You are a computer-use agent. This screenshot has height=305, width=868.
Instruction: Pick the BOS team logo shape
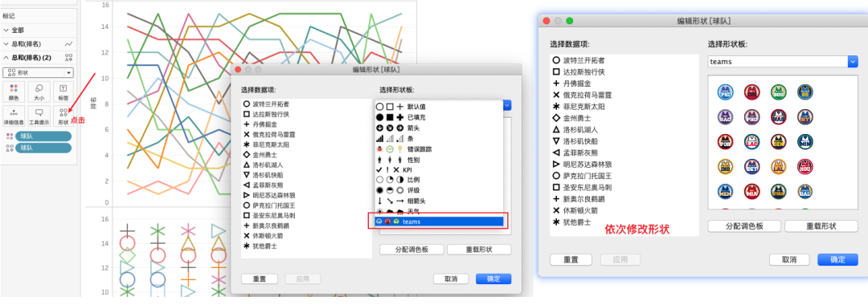(x=778, y=92)
